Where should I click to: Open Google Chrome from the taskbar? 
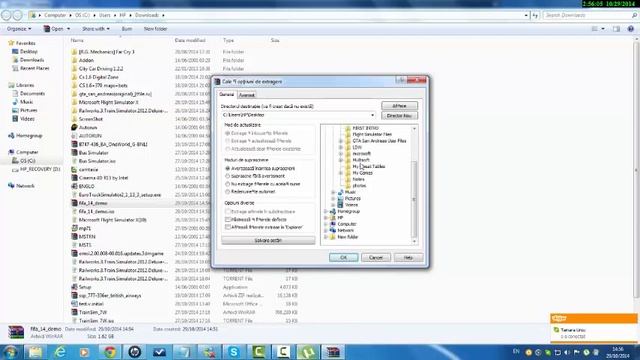pyautogui.click(x=110, y=351)
